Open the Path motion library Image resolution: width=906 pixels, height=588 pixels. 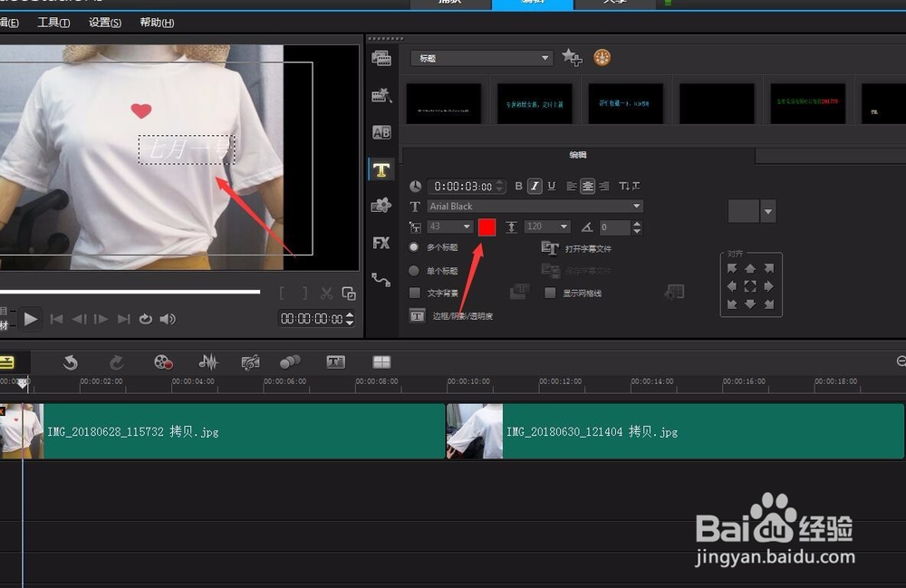pyautogui.click(x=381, y=280)
